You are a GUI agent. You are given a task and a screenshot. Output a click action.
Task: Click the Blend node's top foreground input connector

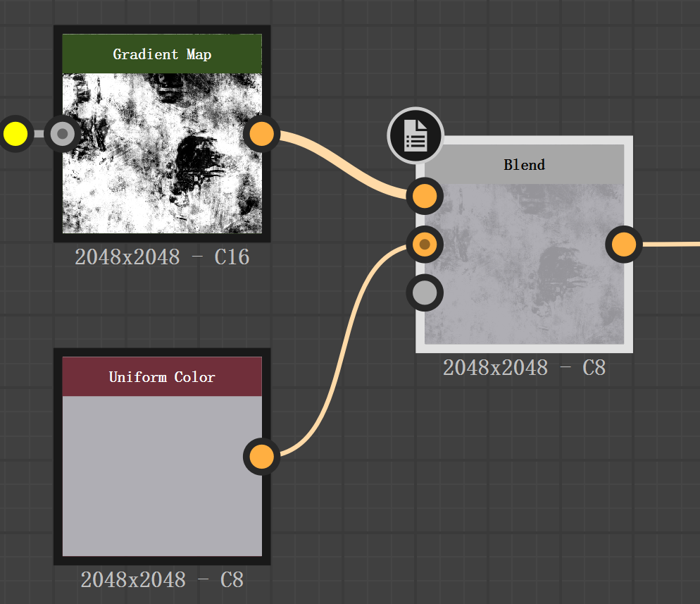point(424,196)
